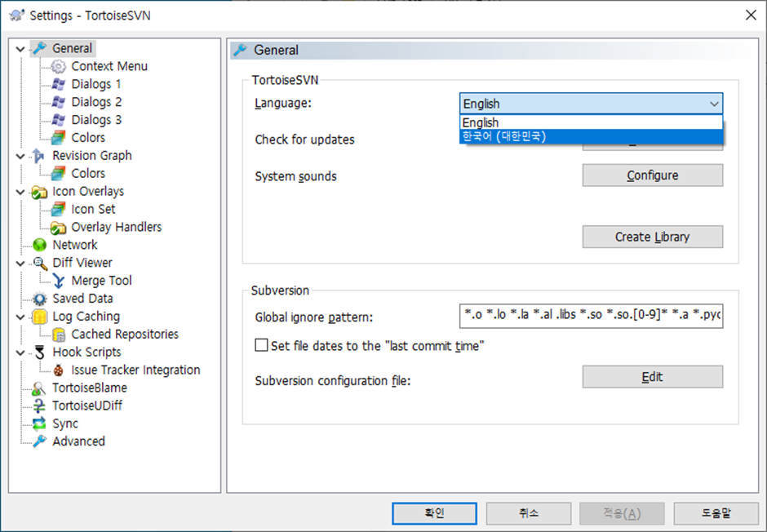Screen dimensions: 767x532
Task: Open Issue Tracker Integration page
Action: [x=135, y=370]
